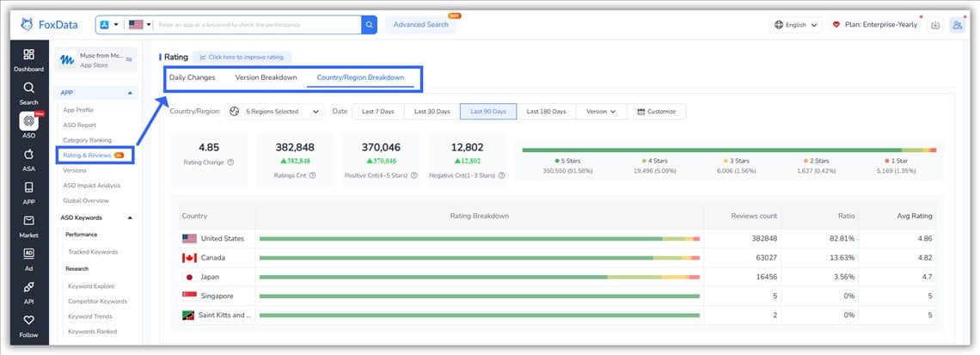Open Keyword Explore in the side menu
Screen dimensions: 980x355
click(91, 286)
